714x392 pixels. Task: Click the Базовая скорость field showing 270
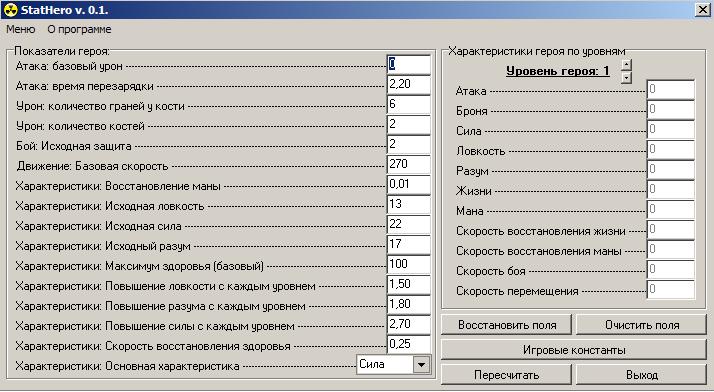click(408, 165)
